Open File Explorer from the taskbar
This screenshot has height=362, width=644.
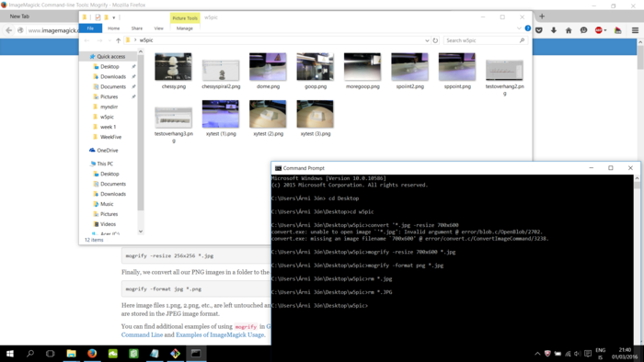(72, 354)
